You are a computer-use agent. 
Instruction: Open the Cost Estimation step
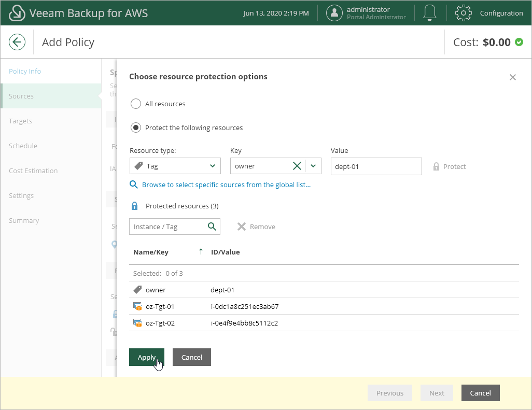click(x=51, y=171)
